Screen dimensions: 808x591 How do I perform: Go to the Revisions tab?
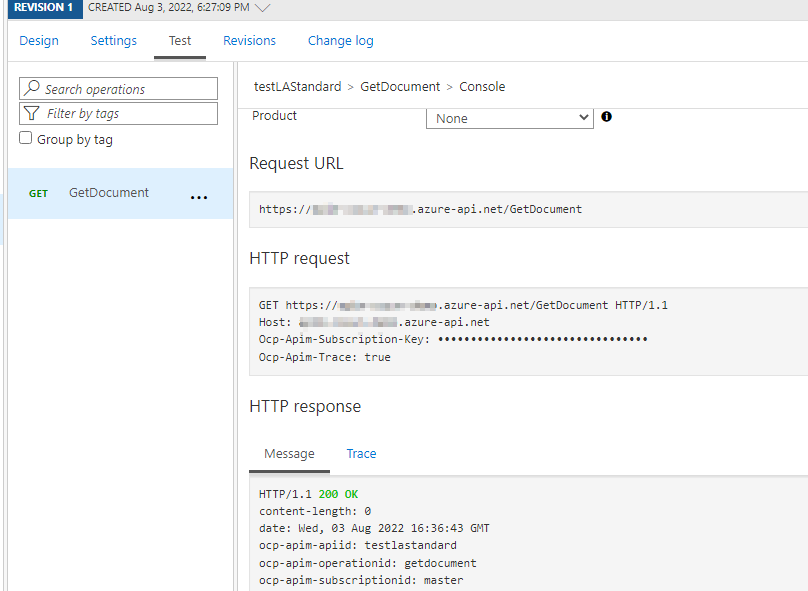pos(249,41)
